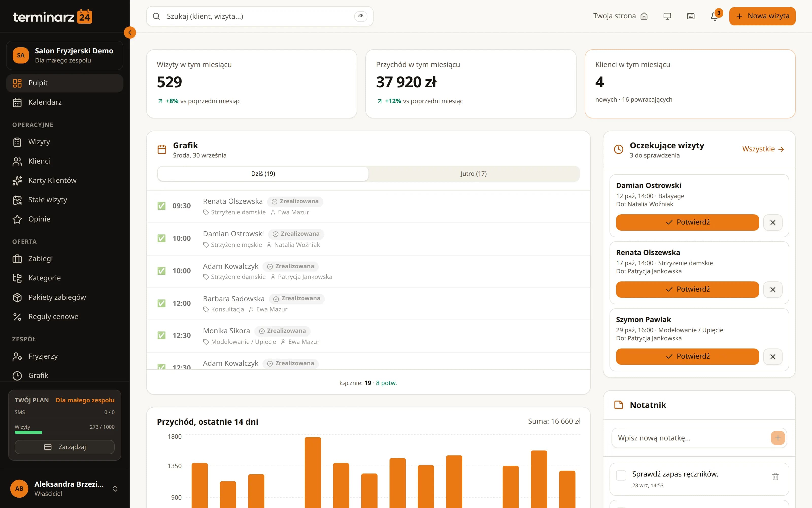This screenshot has height=508, width=812.
Task: Click the tallest bar in revenue chart
Action: point(313,472)
